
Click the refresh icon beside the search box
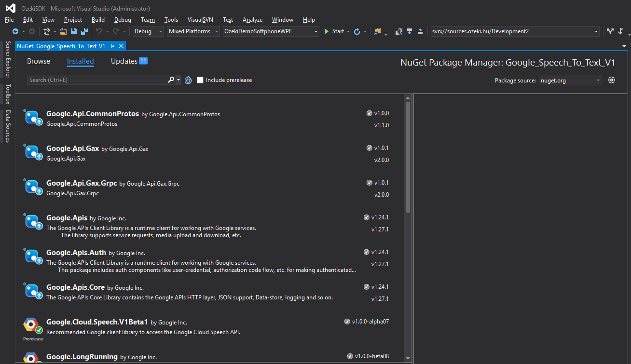(x=188, y=80)
